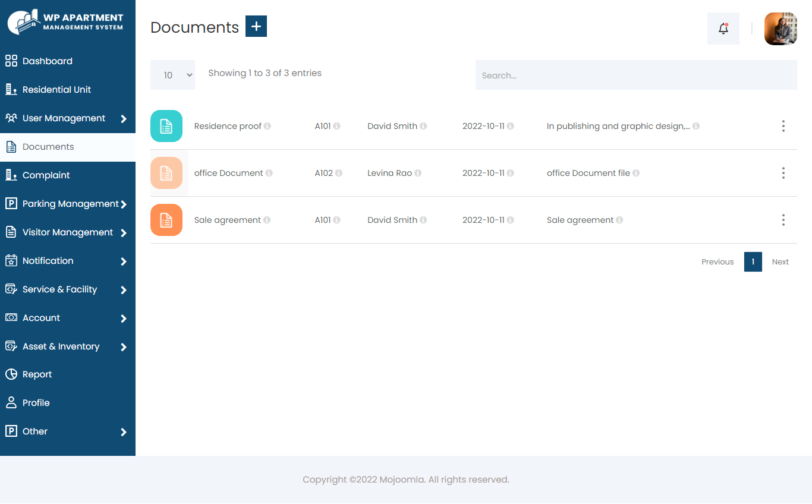Viewport: 812px width, 504px height.
Task: Click info icon next to office Document title
Action: coord(269,173)
